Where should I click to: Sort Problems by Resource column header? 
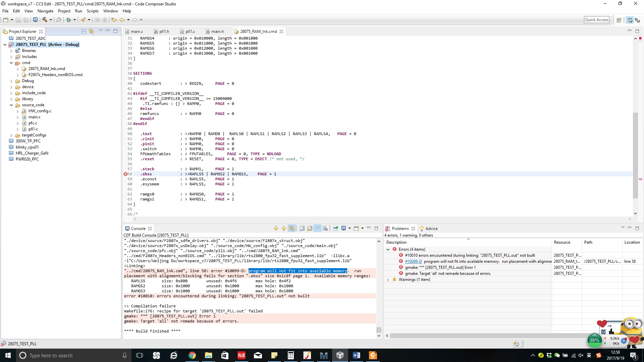[x=567, y=242]
